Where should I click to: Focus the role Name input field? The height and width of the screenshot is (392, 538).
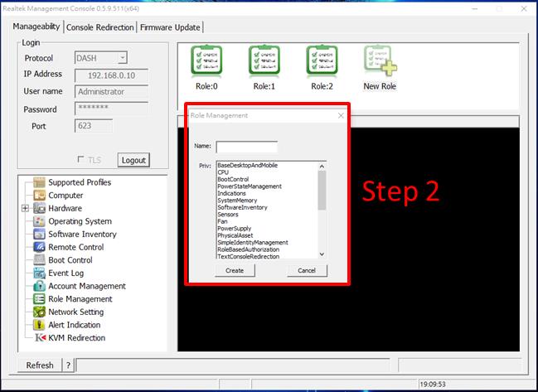[x=247, y=147]
